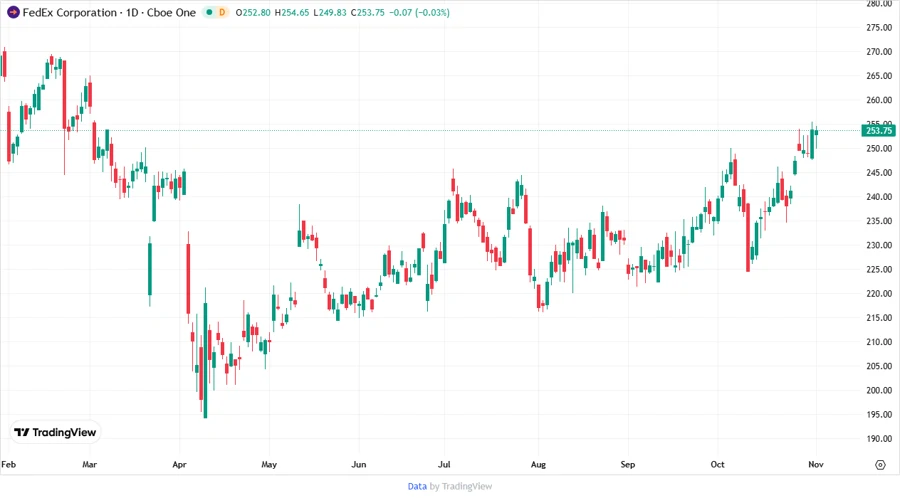This screenshot has height=498, width=900.
Task: Click the 260.00 price axis label
Action: 879,100
